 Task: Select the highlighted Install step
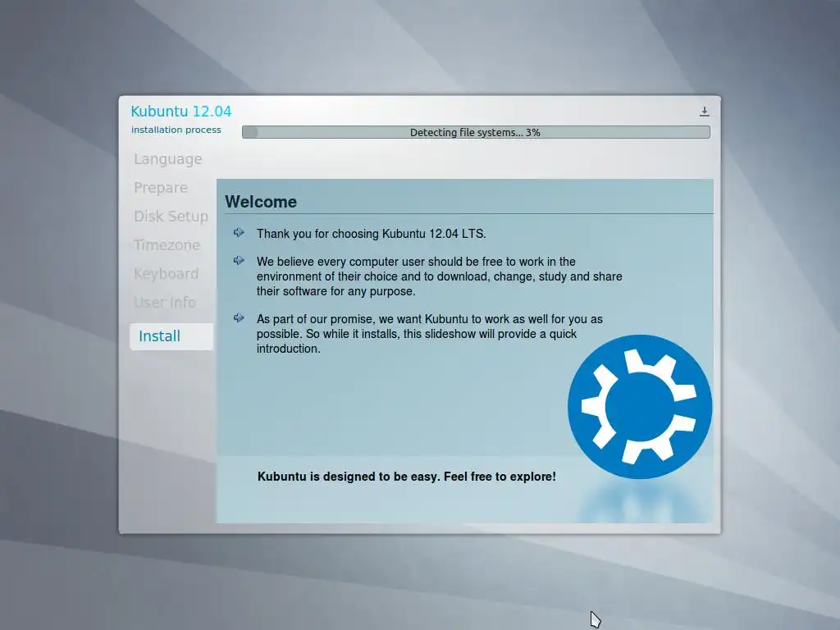pyautogui.click(x=171, y=336)
